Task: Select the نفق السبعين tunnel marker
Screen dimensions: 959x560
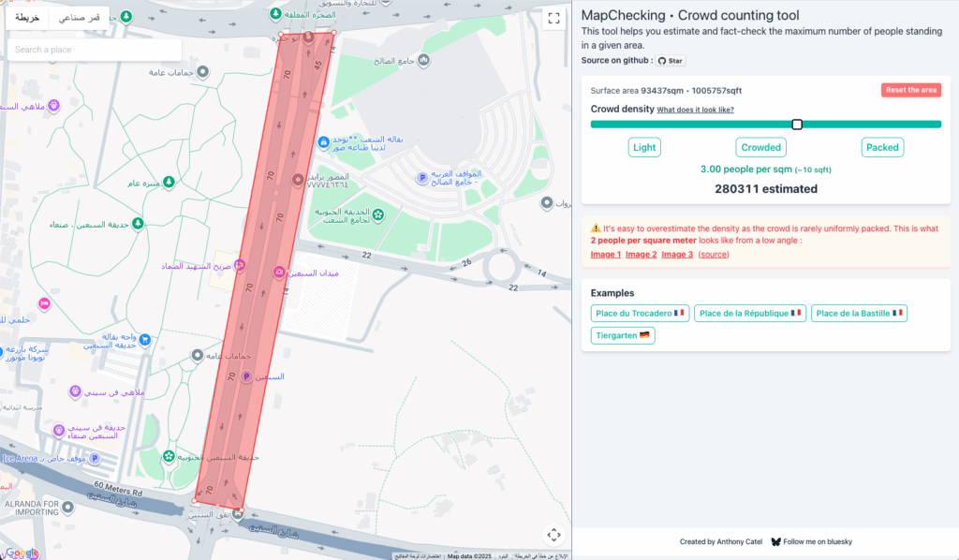Action: [x=237, y=513]
